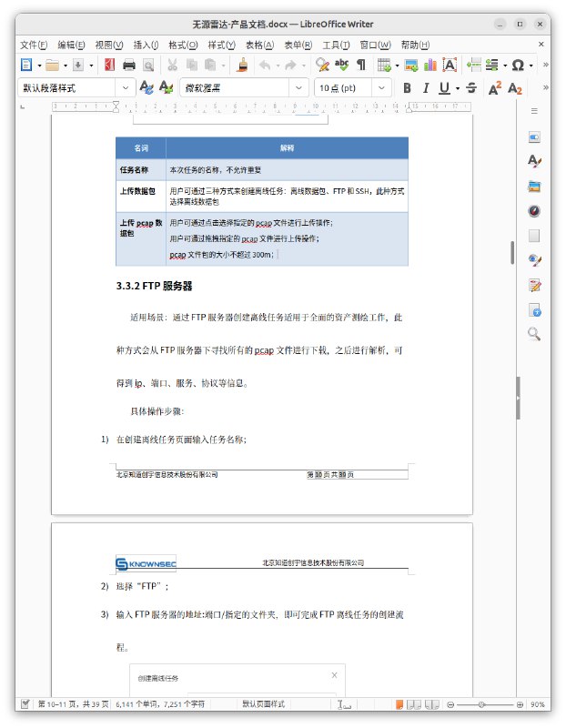The height and width of the screenshot is (728, 566).
Task: Toggle formatting marks (pilcrow)
Action: (360, 65)
